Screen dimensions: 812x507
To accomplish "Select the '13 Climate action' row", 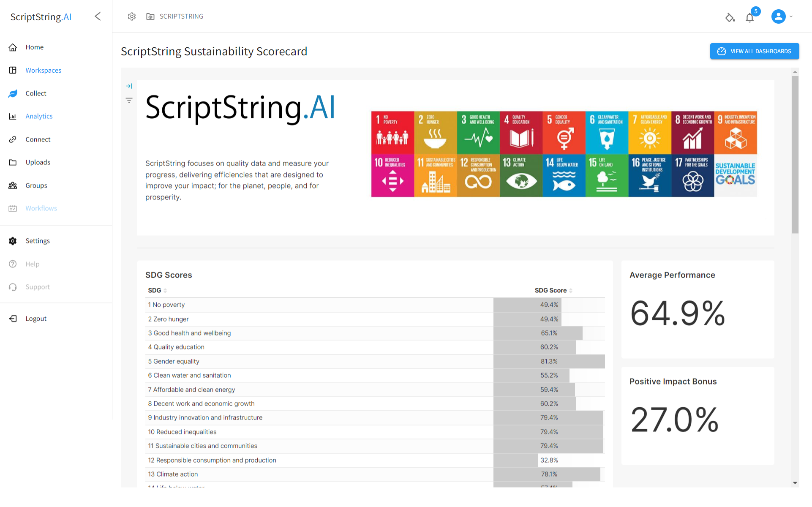I will point(375,474).
